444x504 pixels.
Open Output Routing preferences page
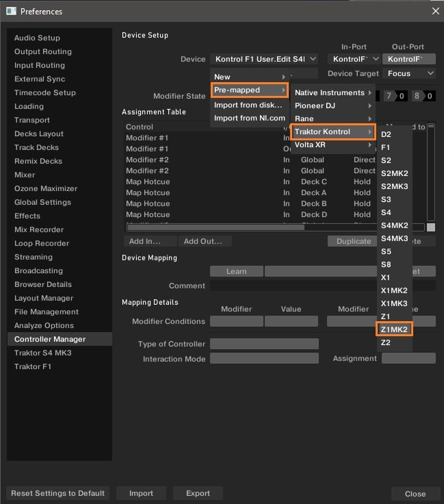click(x=60, y=52)
